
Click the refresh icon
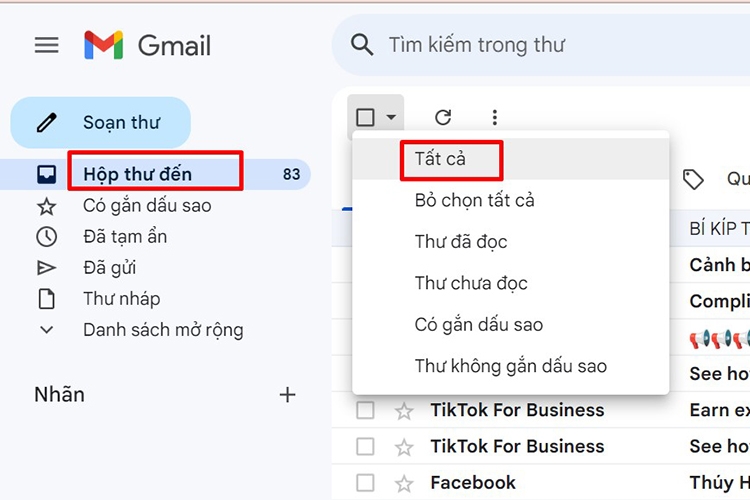coord(443,117)
